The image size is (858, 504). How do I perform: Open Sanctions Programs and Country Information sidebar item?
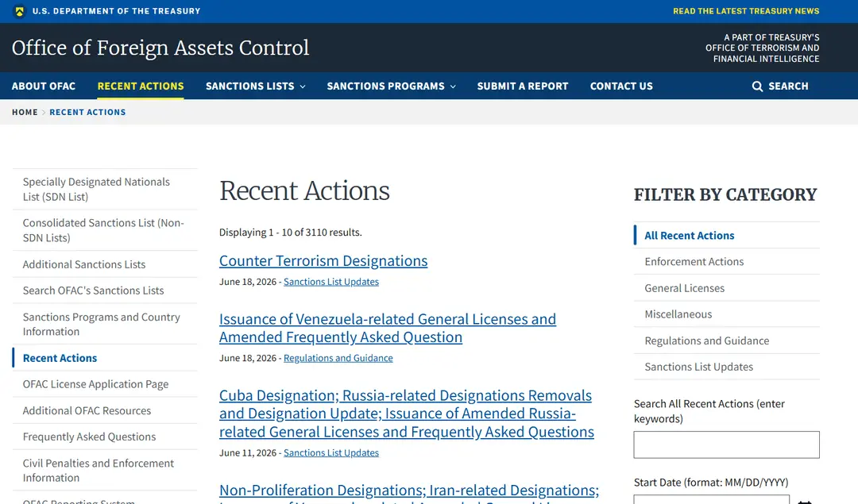[105, 324]
